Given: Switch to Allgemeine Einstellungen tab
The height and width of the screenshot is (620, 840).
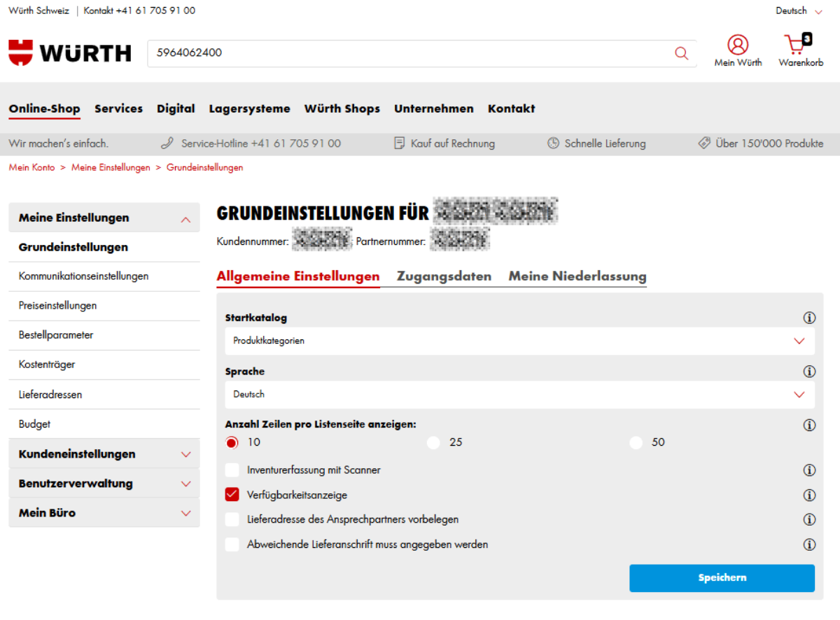Looking at the screenshot, I should coord(298,276).
